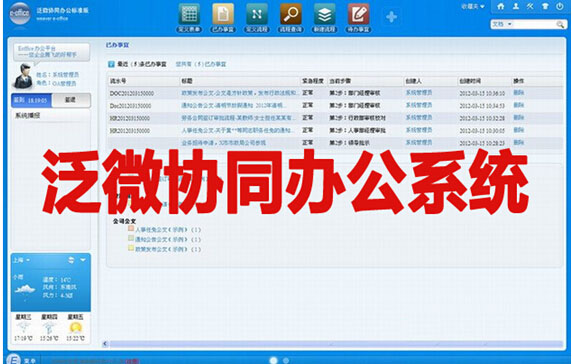Click the e-office logo
The image size is (572, 364).
(20, 13)
